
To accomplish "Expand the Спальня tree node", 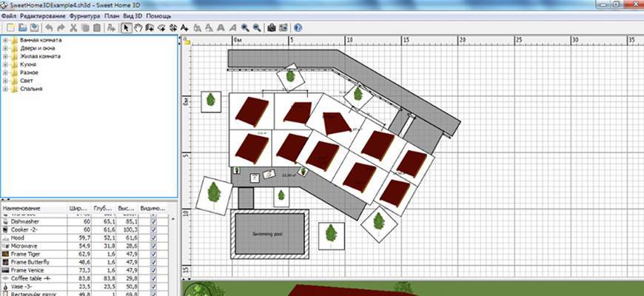I will pyautogui.click(x=6, y=89).
